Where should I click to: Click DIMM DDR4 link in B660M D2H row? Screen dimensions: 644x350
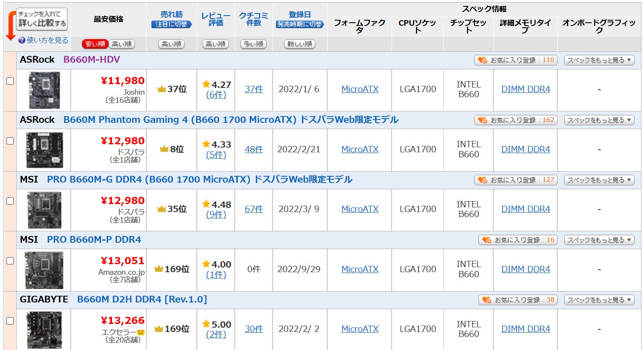(525, 329)
